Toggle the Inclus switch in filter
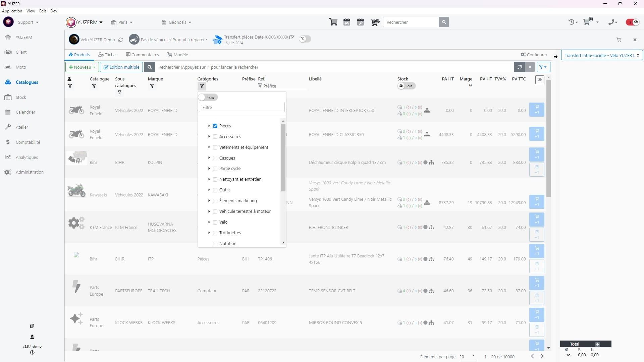This screenshot has width=644, height=362. tap(208, 98)
